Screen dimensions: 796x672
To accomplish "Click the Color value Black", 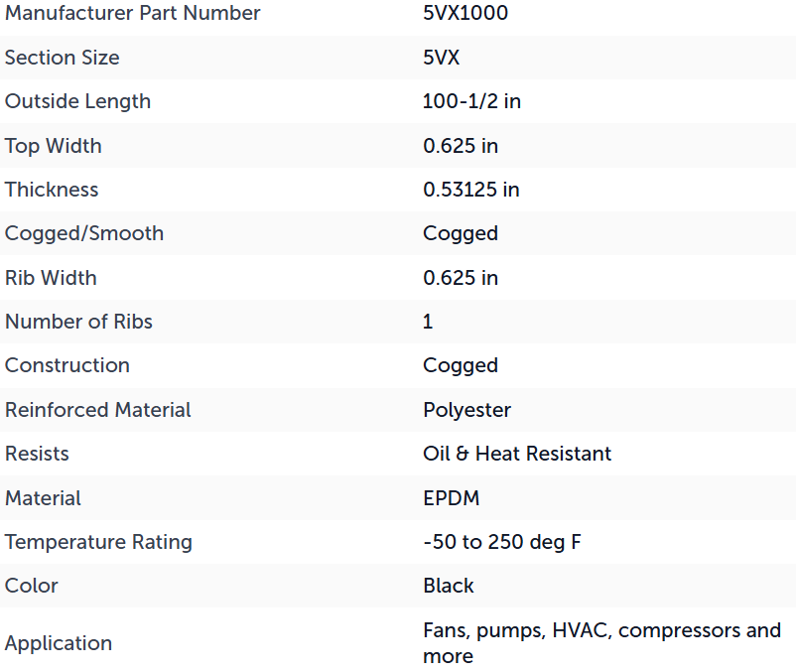I will 449,586.
